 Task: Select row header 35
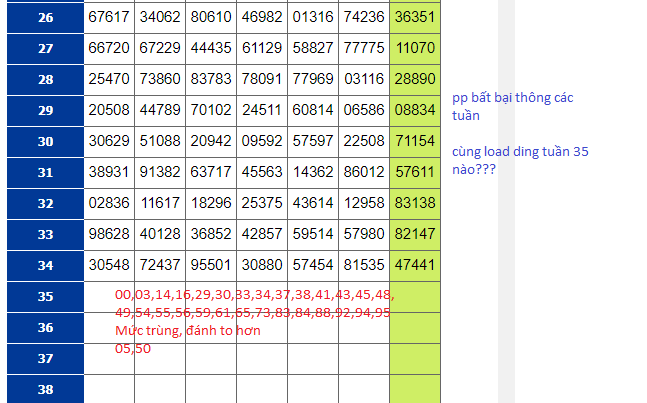point(45,297)
